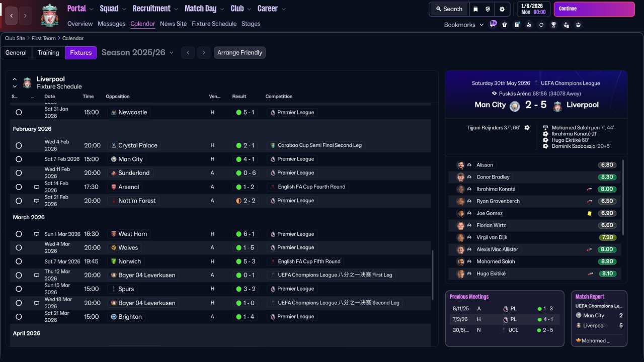Open the settings gear icon
Image resolution: width=644 pixels, height=362 pixels.
(x=502, y=9)
